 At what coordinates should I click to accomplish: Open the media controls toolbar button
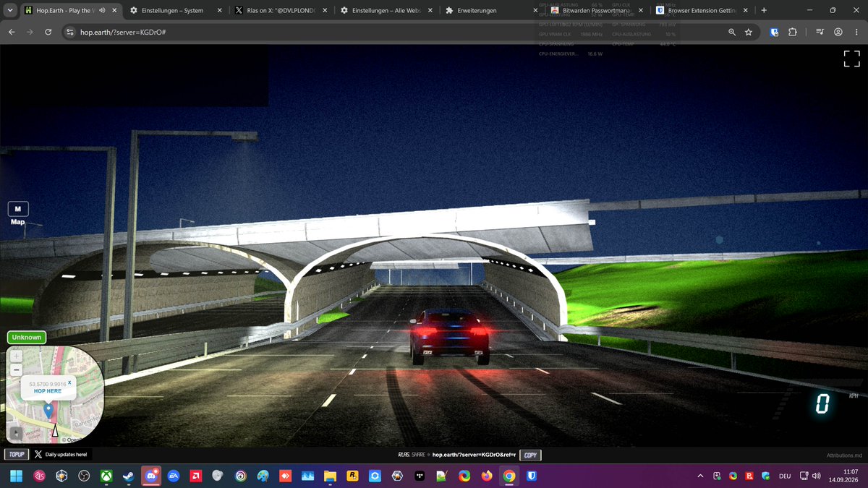click(820, 33)
